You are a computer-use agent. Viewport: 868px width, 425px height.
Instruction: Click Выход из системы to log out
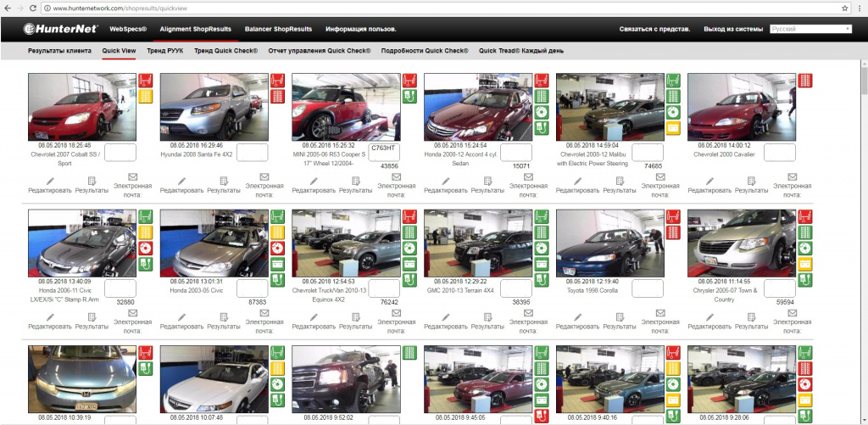tap(733, 29)
